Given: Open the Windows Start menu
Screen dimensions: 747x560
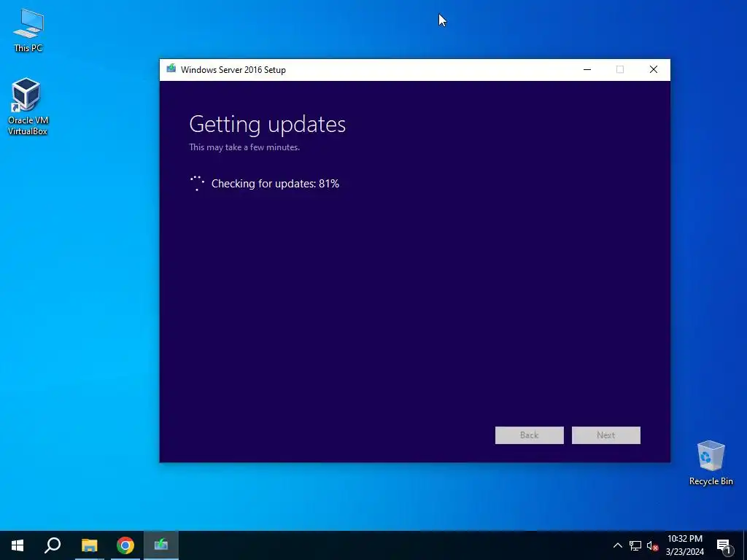Looking at the screenshot, I should point(18,545).
